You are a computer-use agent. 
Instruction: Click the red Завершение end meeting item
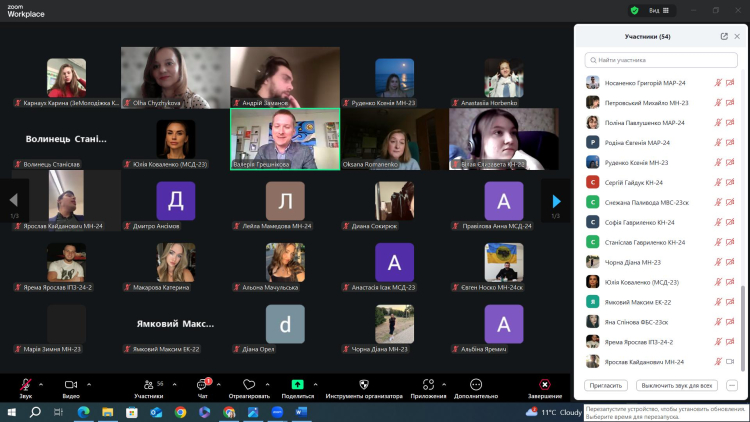pyautogui.click(x=544, y=385)
